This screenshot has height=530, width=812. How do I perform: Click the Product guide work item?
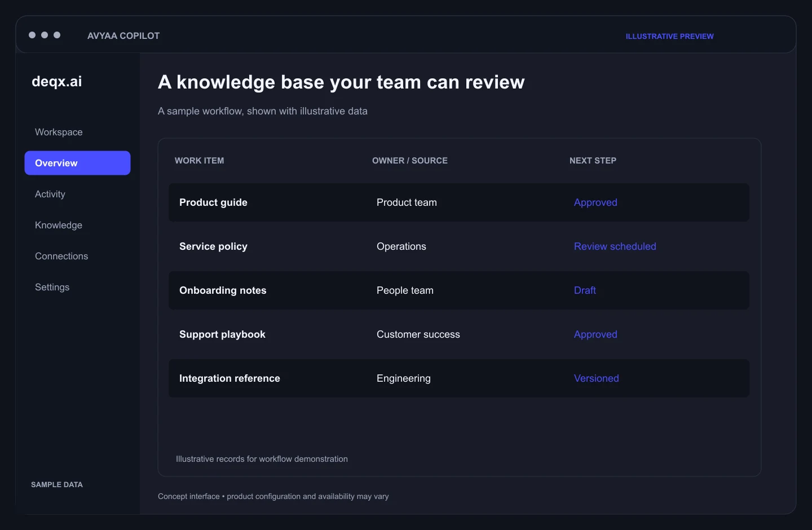tap(213, 202)
